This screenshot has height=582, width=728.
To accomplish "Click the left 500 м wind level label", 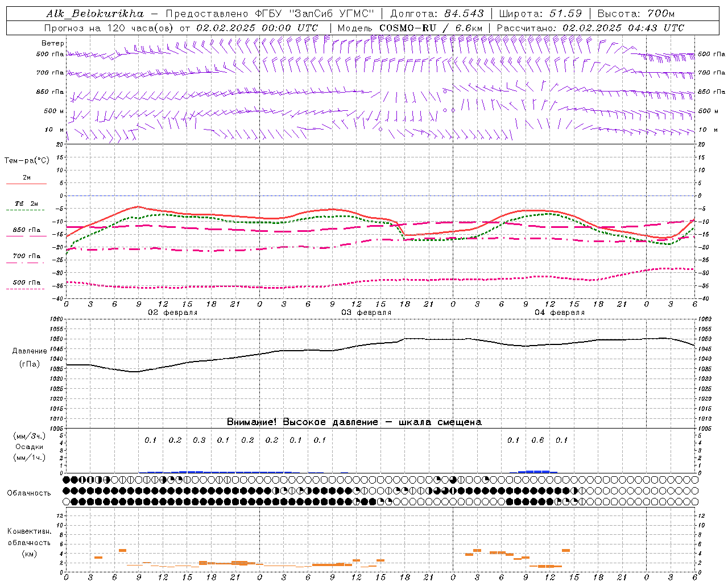I will [54, 111].
